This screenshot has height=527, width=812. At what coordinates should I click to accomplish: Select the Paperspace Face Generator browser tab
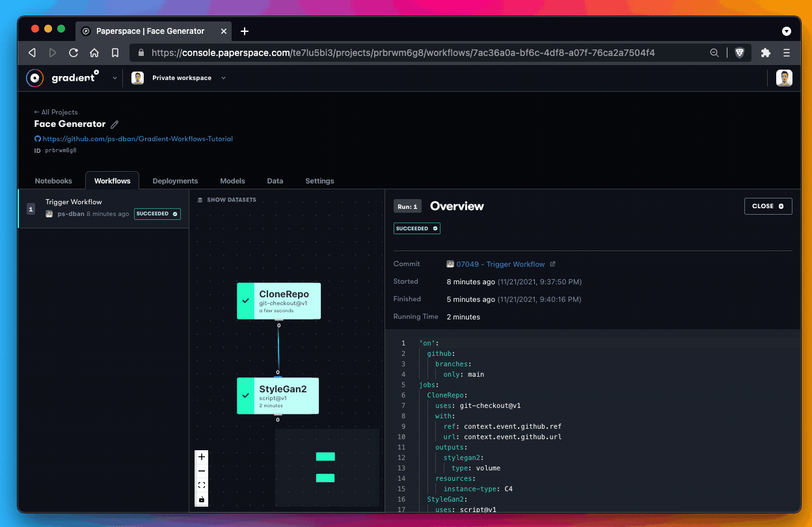pyautogui.click(x=154, y=31)
